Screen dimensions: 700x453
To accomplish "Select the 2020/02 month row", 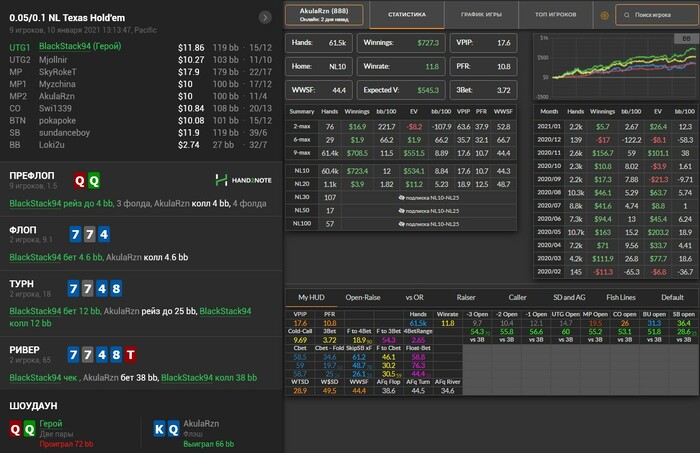I will point(616,272).
